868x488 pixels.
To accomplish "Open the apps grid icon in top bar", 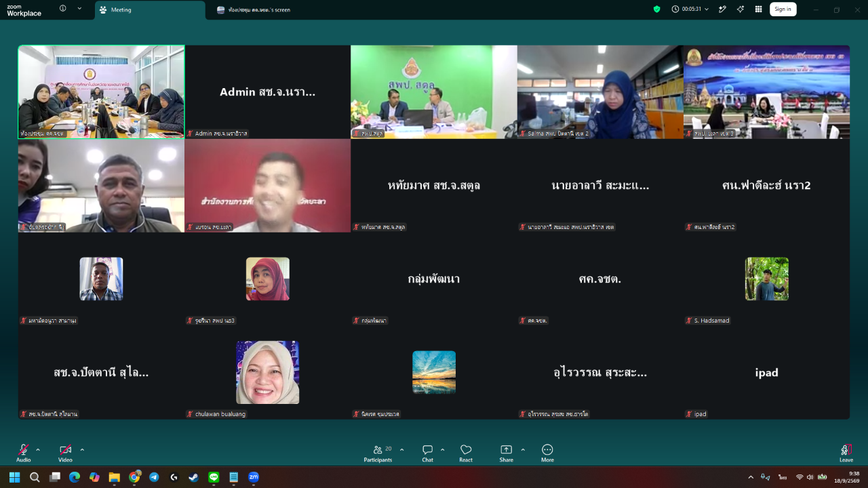I will click(758, 9).
